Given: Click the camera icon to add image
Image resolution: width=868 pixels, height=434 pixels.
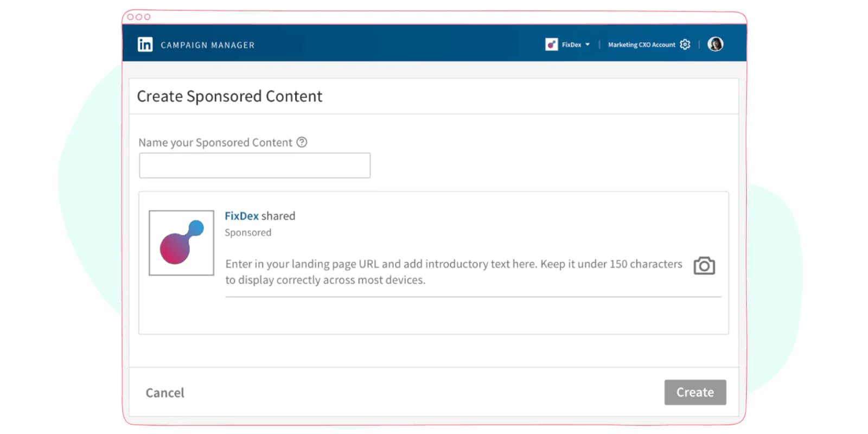Looking at the screenshot, I should [x=704, y=265].
